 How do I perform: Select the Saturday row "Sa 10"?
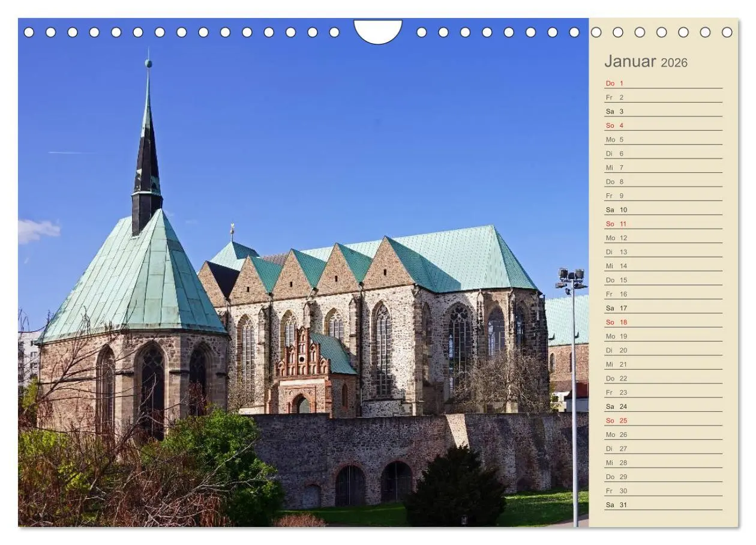615,210
